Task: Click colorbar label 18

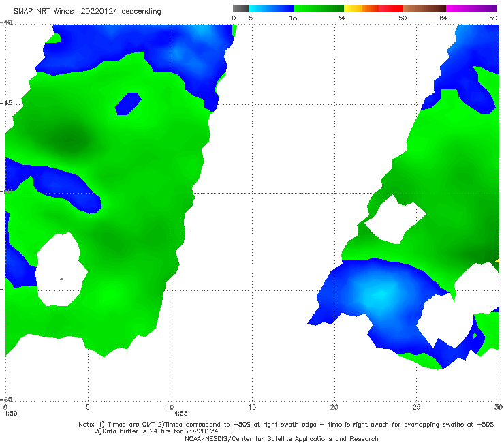Action: (293, 18)
